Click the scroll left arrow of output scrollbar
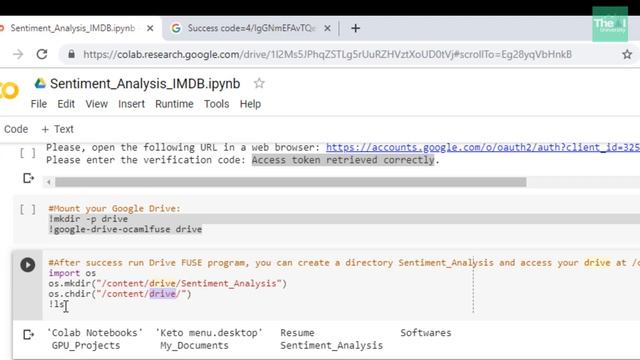The height and width of the screenshot is (360, 640). click(49, 182)
